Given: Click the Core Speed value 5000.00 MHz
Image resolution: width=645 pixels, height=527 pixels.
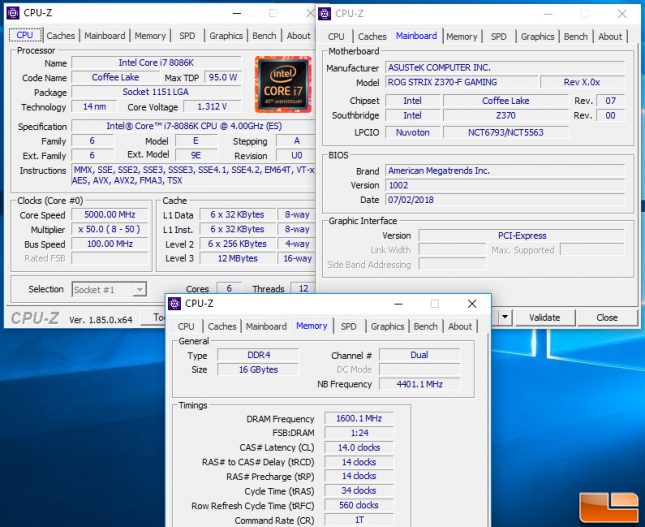Looking at the screenshot, I should pyautogui.click(x=109, y=214).
